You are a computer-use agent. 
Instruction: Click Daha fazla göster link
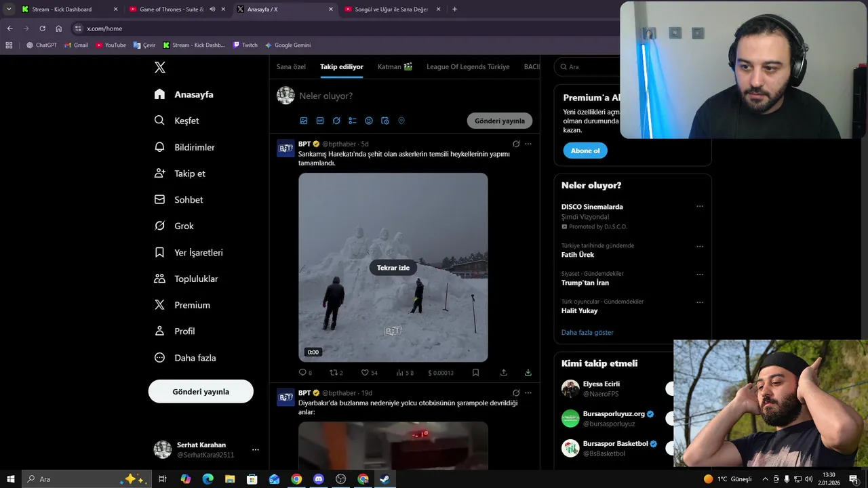(x=587, y=333)
